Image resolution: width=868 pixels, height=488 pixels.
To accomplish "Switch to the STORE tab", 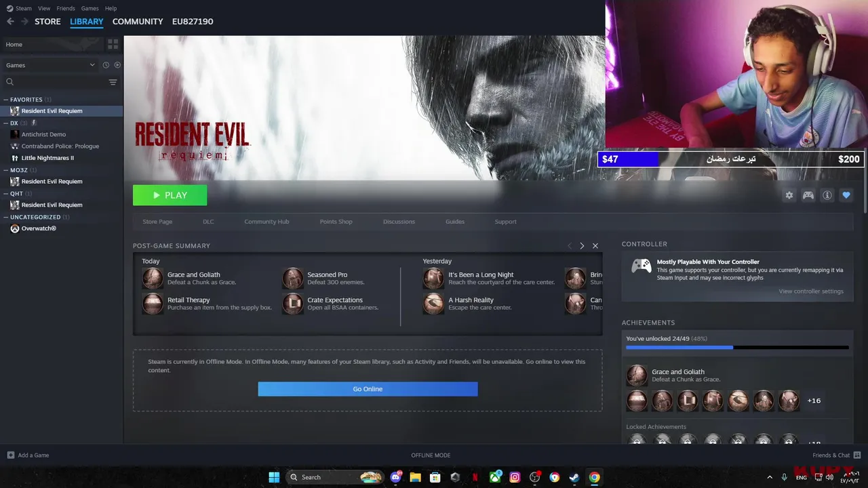I will [x=47, y=22].
